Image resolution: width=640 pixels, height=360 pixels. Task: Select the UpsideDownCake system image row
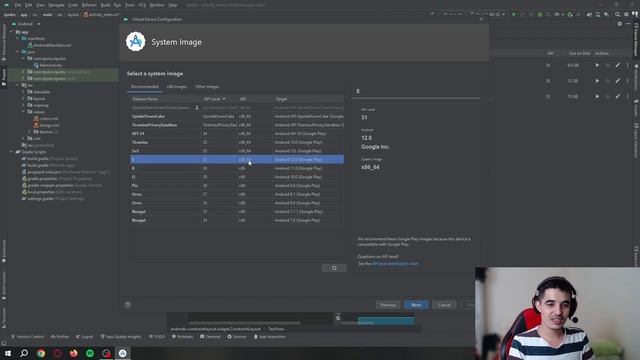click(x=237, y=116)
